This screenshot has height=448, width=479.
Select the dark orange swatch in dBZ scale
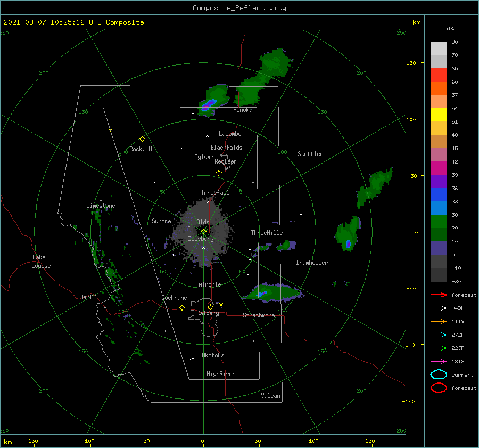coord(439,88)
